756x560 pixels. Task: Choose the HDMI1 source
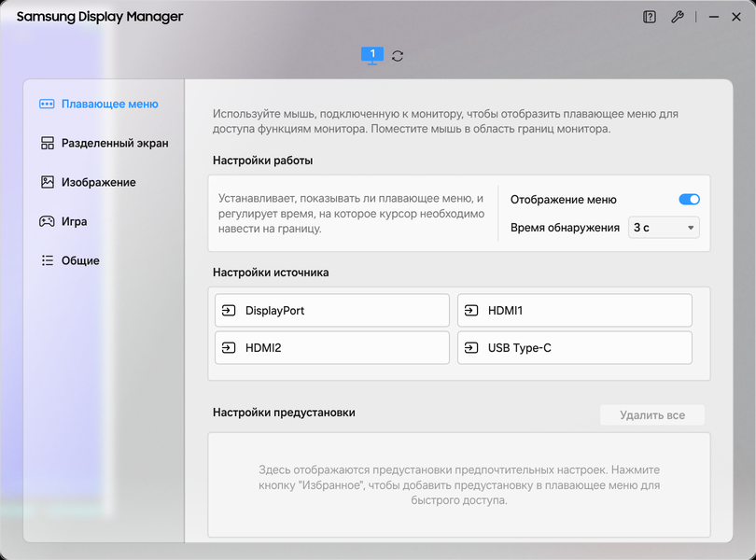[575, 310]
